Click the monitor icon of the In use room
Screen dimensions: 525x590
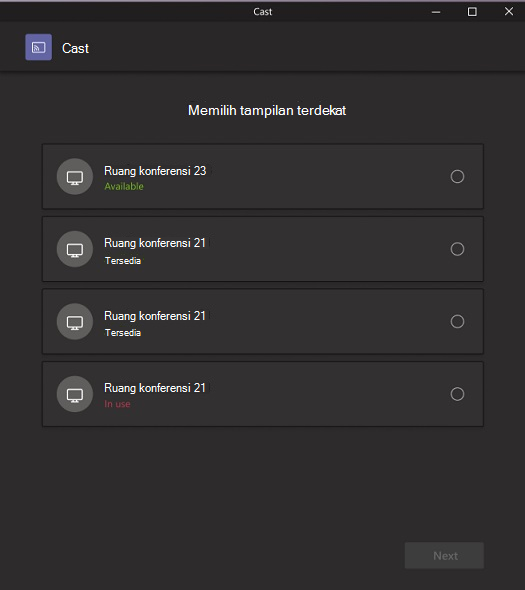75,394
